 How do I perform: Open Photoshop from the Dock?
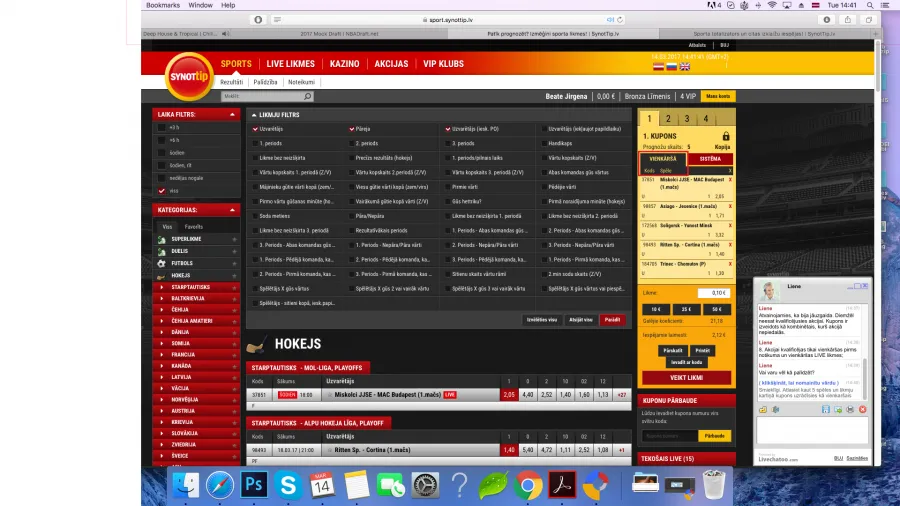tap(254, 484)
